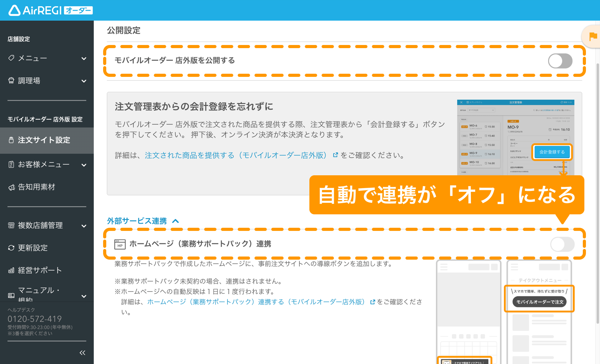Click the マニュアル book icon
The image size is (600, 364).
coord(11,295)
